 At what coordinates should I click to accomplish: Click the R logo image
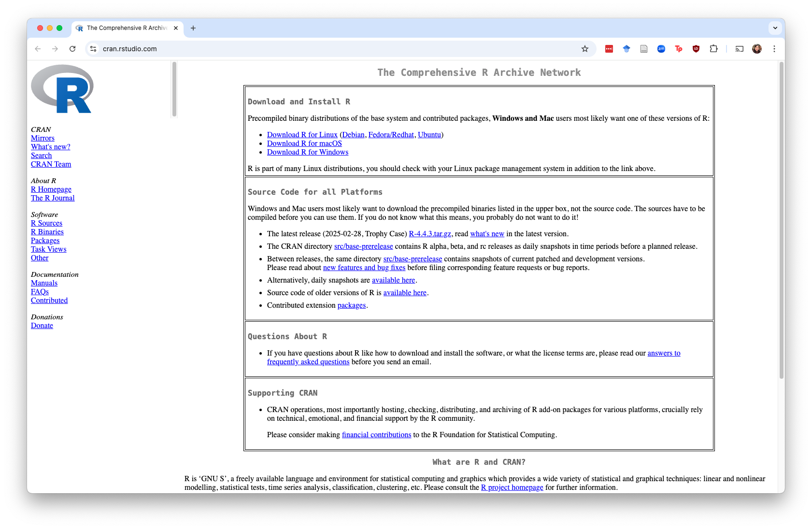pos(62,89)
